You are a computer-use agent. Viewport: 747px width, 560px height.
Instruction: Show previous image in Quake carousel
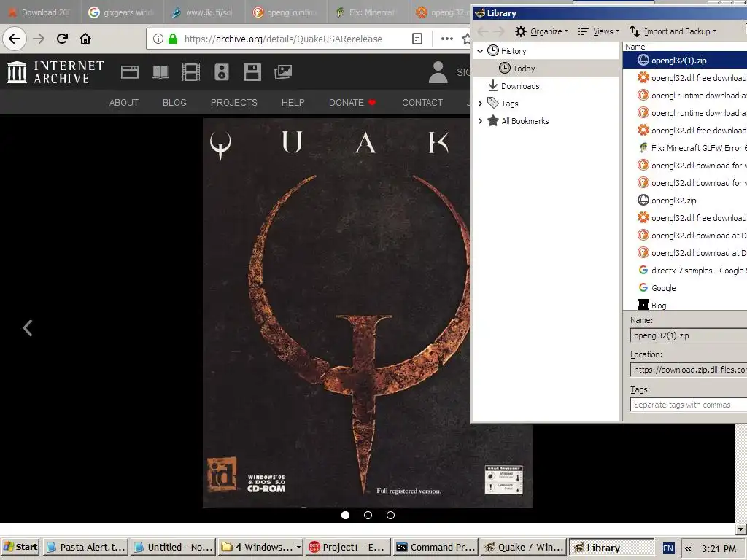28,327
